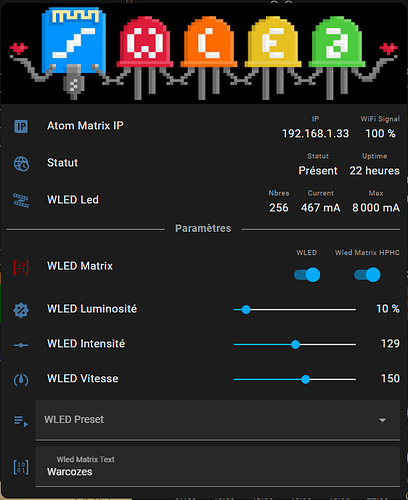
Task: Click the brightness icon beside WLED Luminosité
Action: point(21,310)
